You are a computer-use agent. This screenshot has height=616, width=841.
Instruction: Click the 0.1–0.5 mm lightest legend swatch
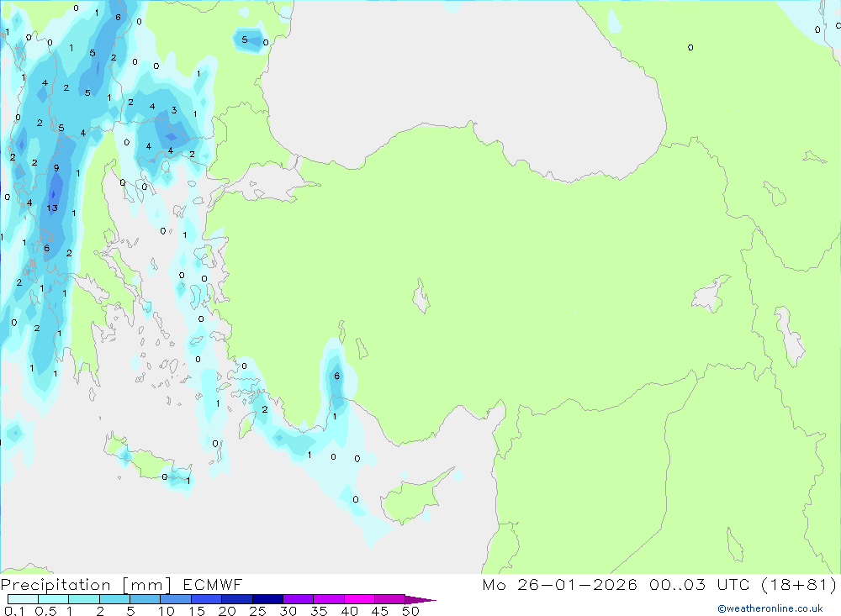pos(23,599)
